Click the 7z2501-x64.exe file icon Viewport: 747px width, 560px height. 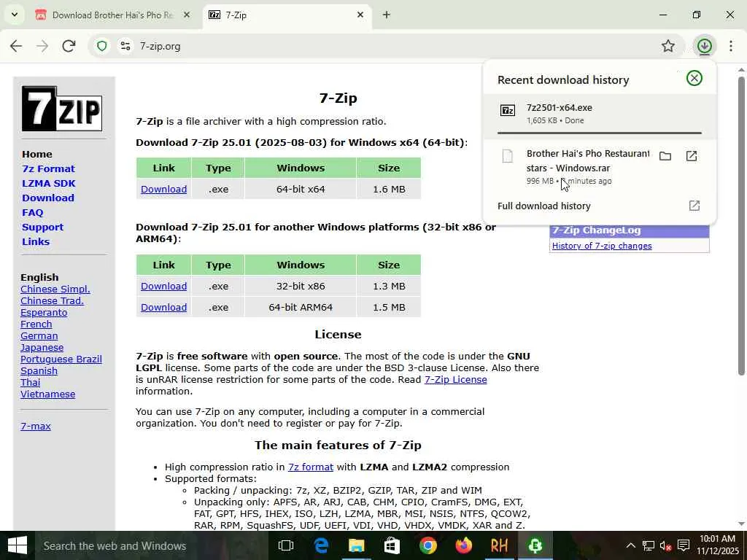pos(508,111)
